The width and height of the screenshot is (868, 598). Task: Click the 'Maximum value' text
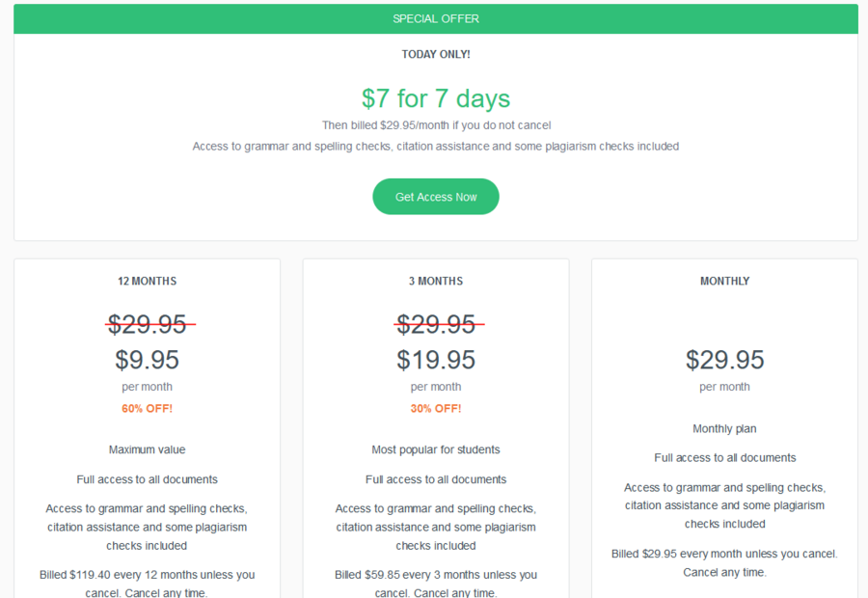pos(147,449)
